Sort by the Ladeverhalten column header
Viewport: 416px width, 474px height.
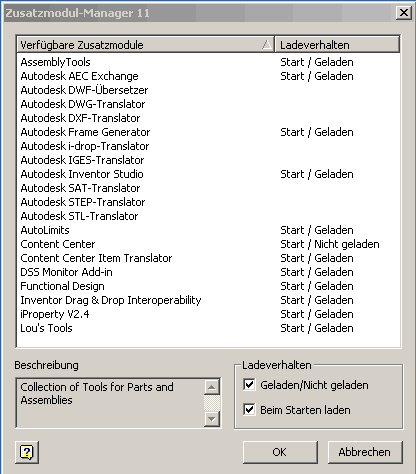pyautogui.click(x=337, y=44)
